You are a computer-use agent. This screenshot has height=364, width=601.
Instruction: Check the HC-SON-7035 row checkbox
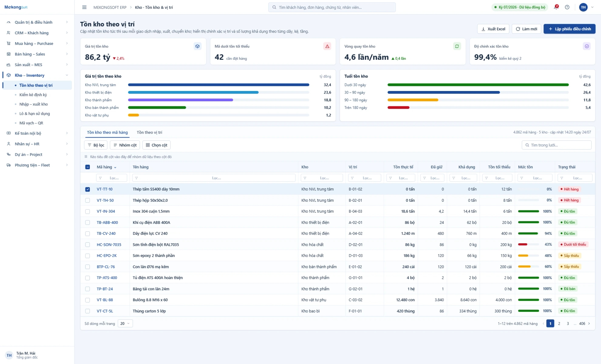88,245
